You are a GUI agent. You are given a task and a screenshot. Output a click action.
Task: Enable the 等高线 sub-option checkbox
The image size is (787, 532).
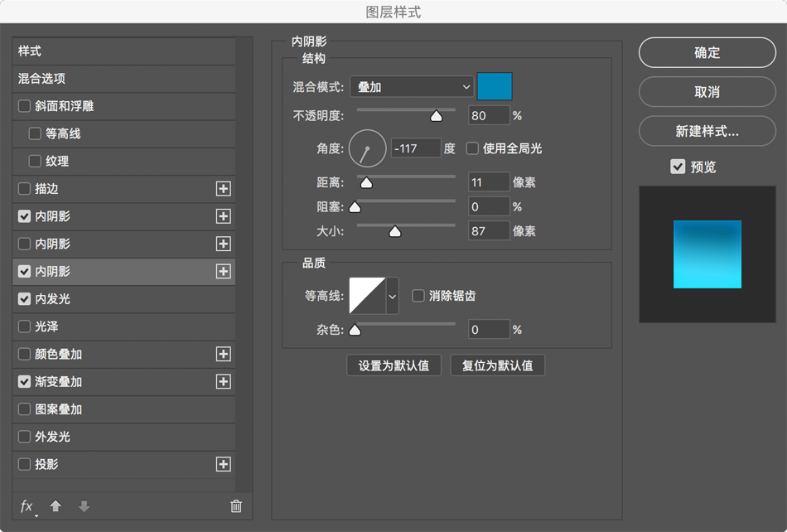click(x=35, y=134)
